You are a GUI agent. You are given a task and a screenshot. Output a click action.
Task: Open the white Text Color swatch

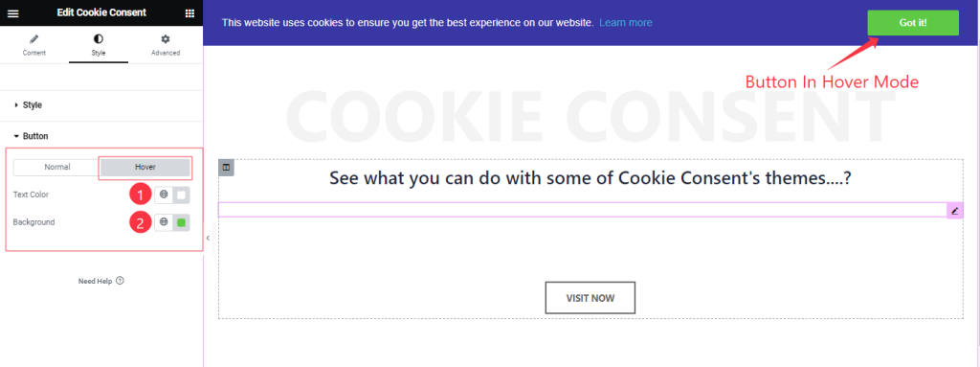pos(181,195)
